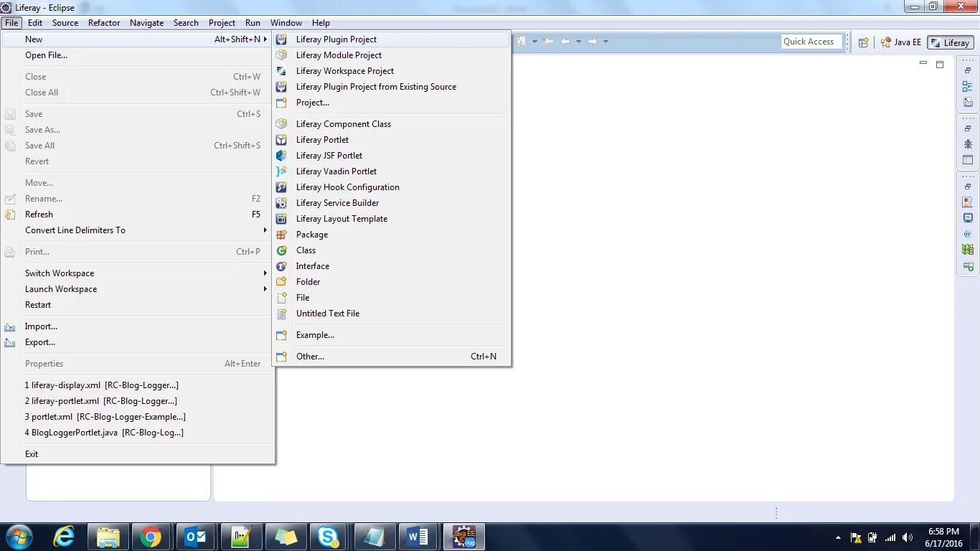Expand the Switch Workspace submenu

[x=265, y=273]
